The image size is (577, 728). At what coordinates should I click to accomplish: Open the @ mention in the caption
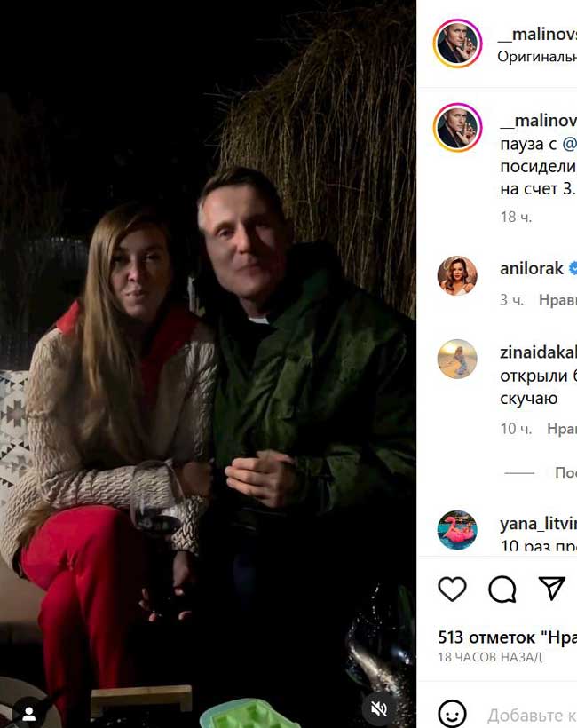(x=569, y=143)
